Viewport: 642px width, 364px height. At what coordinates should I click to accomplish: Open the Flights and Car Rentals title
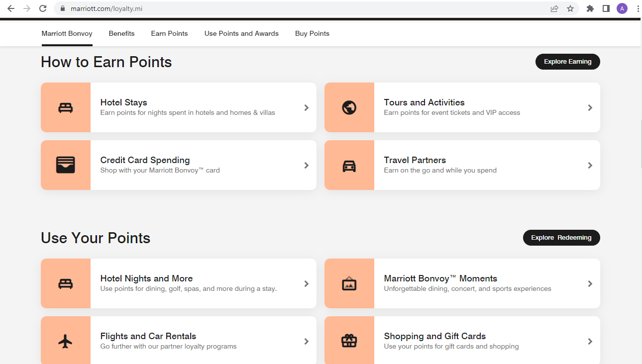pyautogui.click(x=148, y=336)
